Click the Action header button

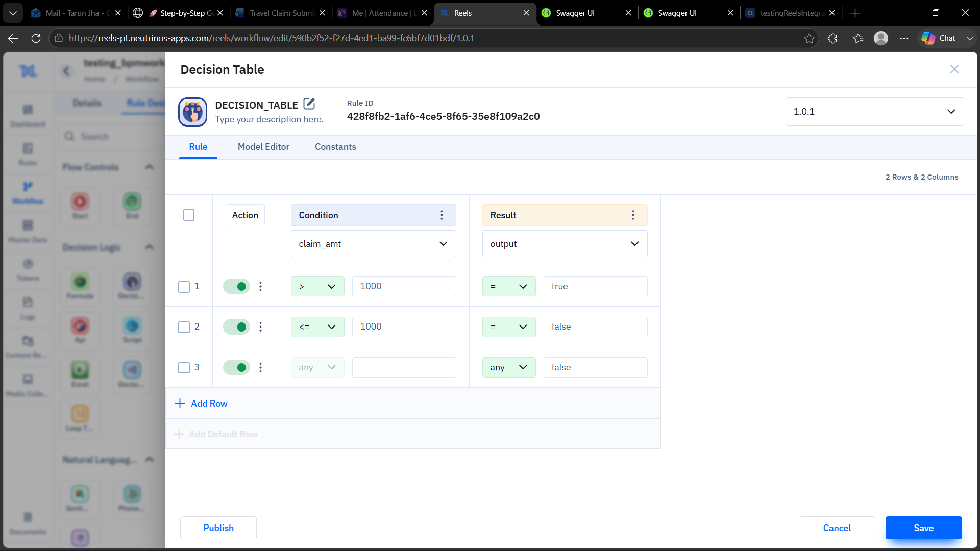[245, 215]
